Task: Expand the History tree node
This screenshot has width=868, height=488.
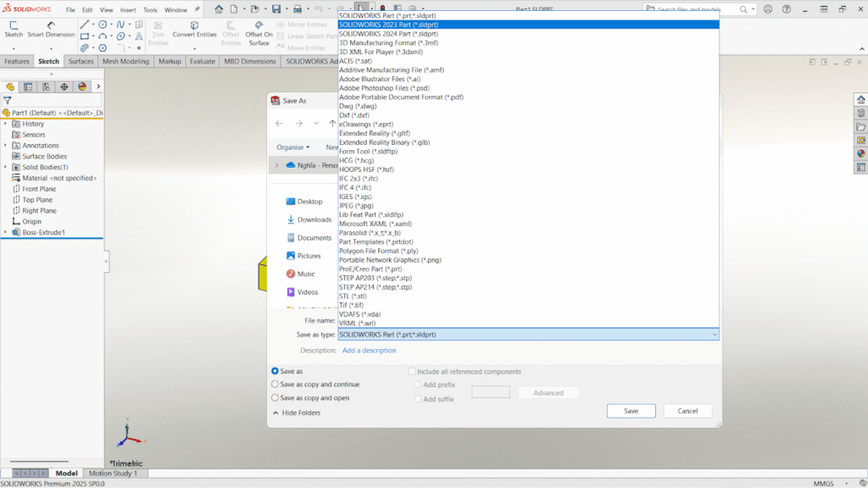Action: click(6, 124)
